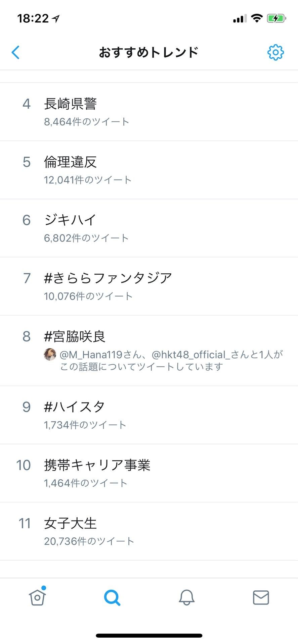Tap the Wi-Fi status icon

tap(257, 18)
